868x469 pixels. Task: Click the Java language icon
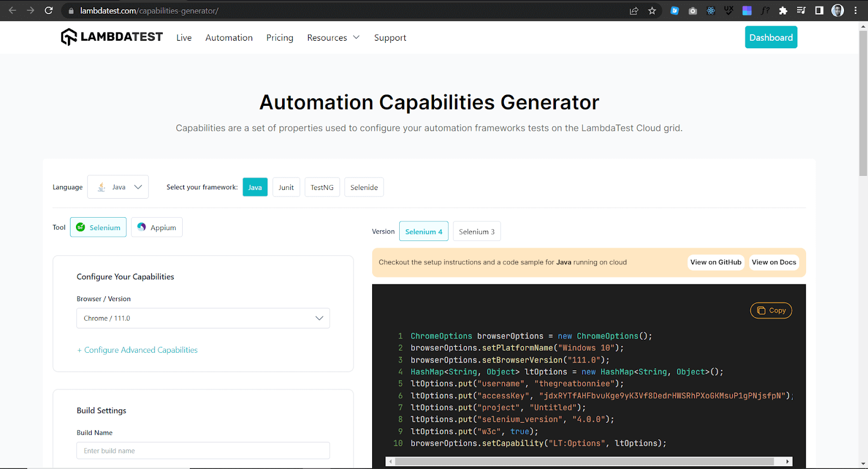(x=101, y=187)
